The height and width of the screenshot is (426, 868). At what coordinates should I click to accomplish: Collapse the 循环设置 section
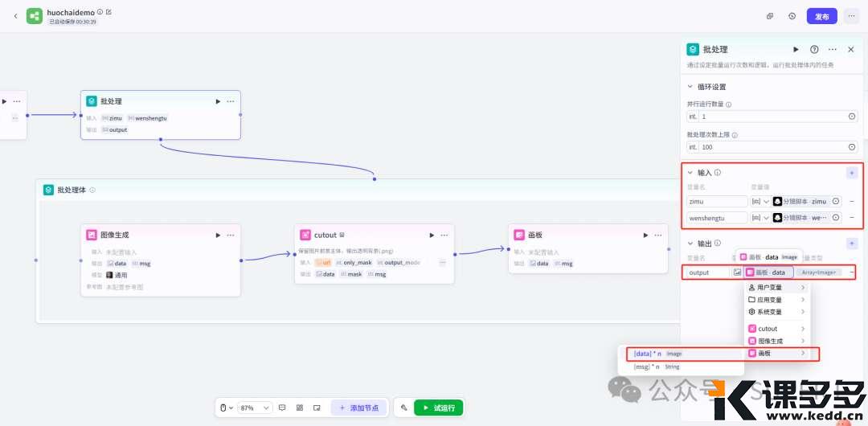point(690,87)
